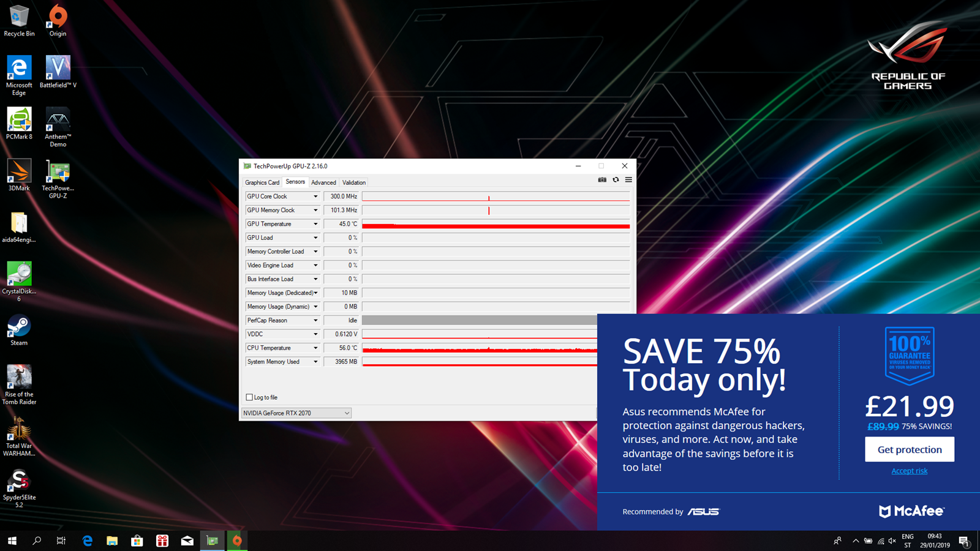Open the Action Center notifications icon

coord(964,541)
